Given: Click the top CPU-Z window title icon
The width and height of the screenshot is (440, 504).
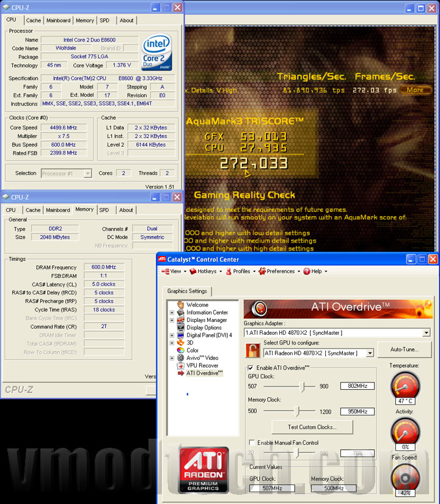Looking at the screenshot, I should coord(5,7).
